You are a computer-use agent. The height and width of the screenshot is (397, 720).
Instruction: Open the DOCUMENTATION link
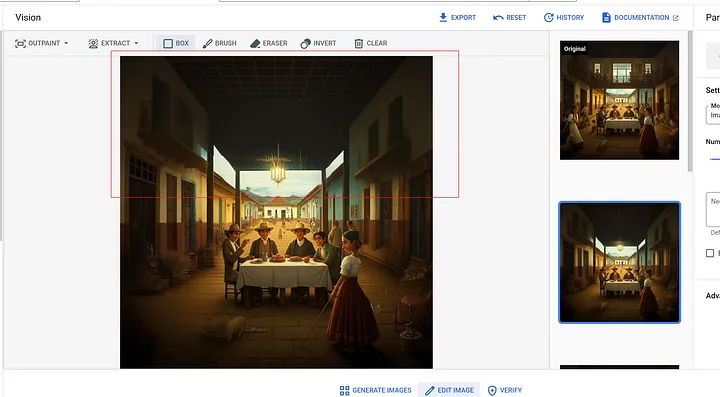click(x=641, y=17)
